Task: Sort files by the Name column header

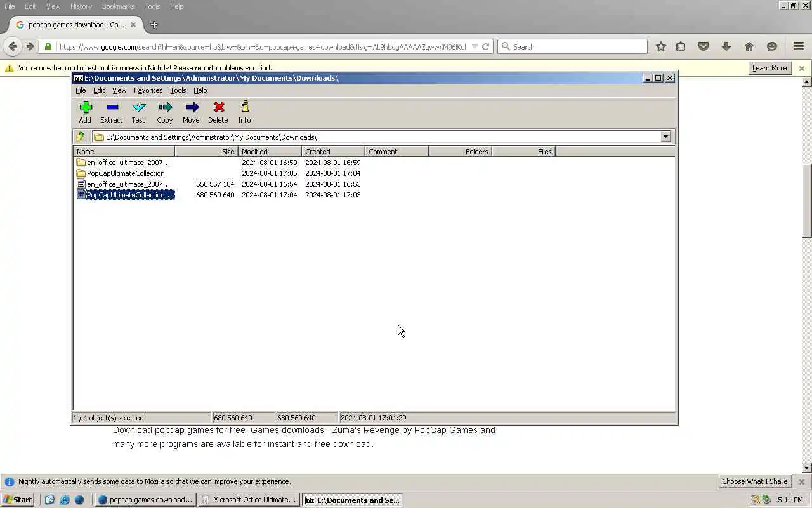Action: [124, 152]
